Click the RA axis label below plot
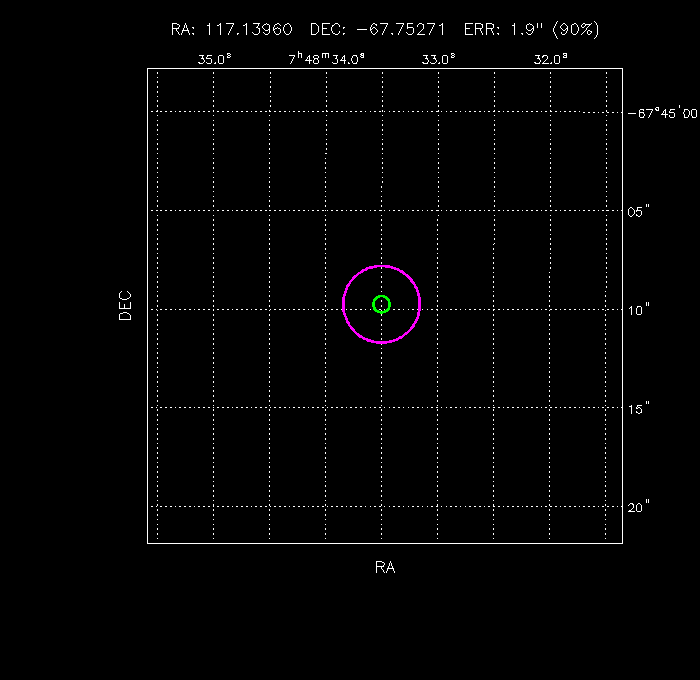Viewport: 700px width, 680px height. pos(385,567)
